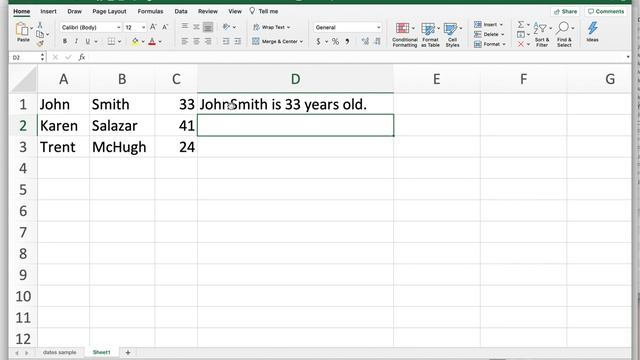Screen dimensions: 640x360
Task: Open the Page Layout tab
Action: click(109, 11)
